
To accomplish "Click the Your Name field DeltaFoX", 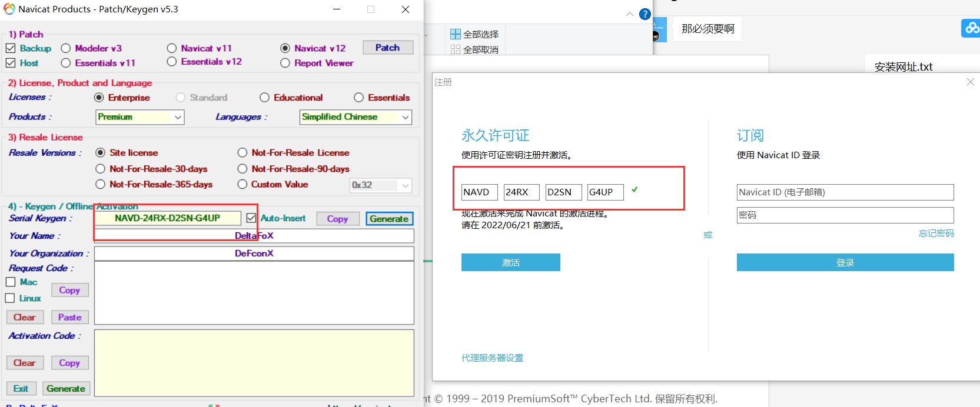I will tap(254, 236).
